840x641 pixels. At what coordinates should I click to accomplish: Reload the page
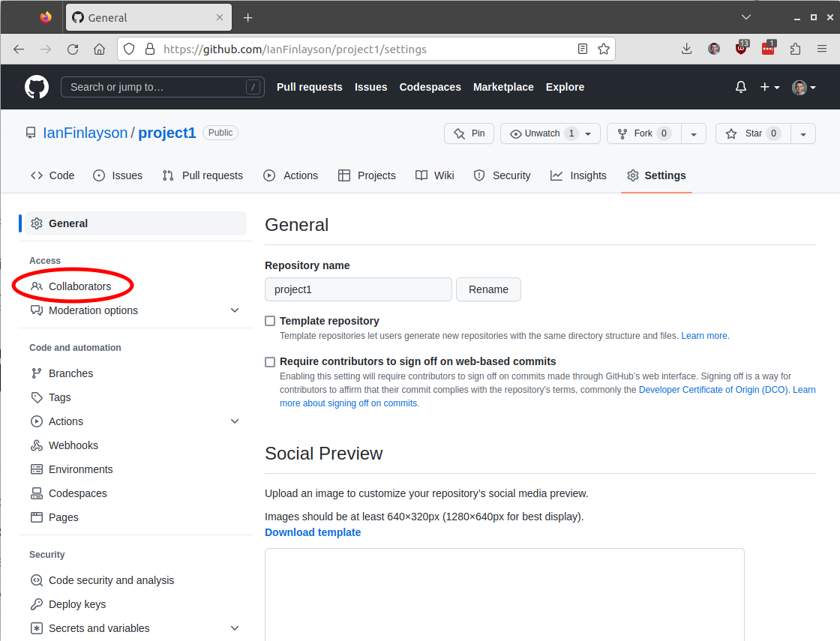coord(73,49)
